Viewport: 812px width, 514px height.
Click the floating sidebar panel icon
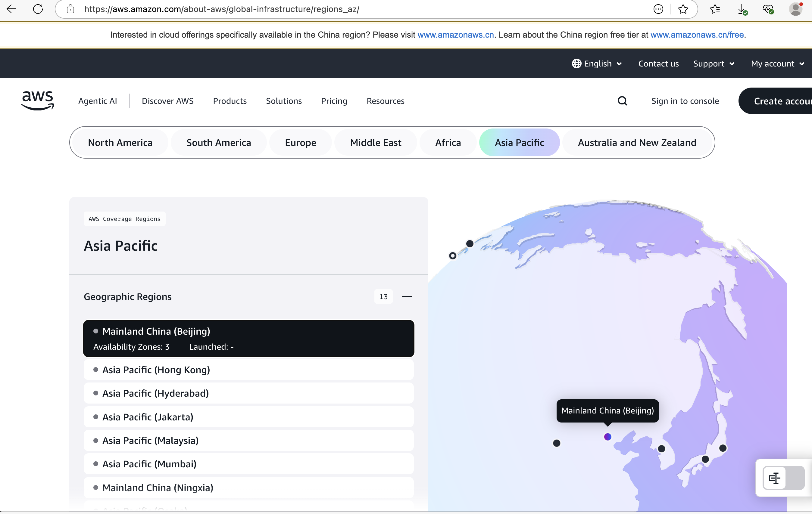click(x=774, y=478)
